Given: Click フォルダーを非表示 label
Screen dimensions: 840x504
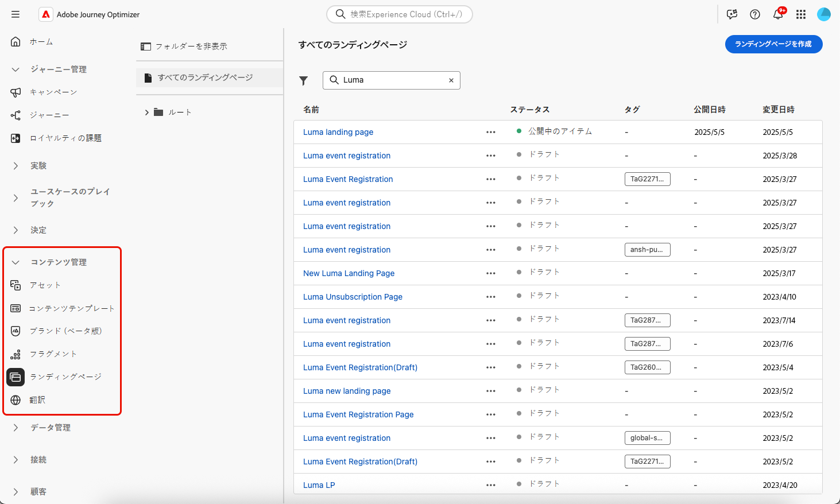Looking at the screenshot, I should (x=191, y=46).
